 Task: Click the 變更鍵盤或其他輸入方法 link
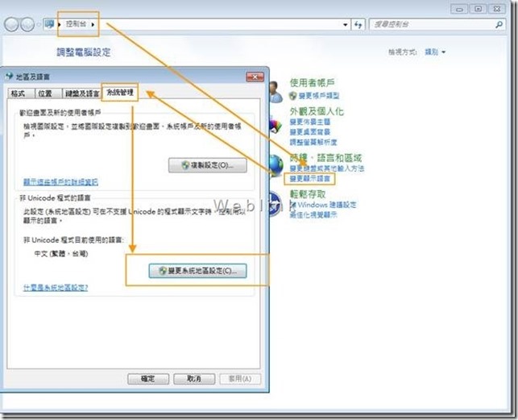click(x=327, y=168)
